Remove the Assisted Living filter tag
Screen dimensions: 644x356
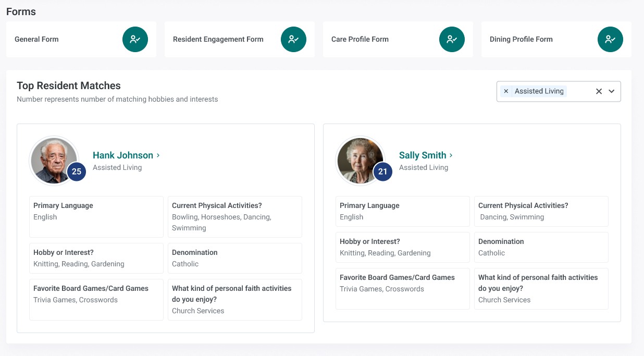tap(506, 91)
